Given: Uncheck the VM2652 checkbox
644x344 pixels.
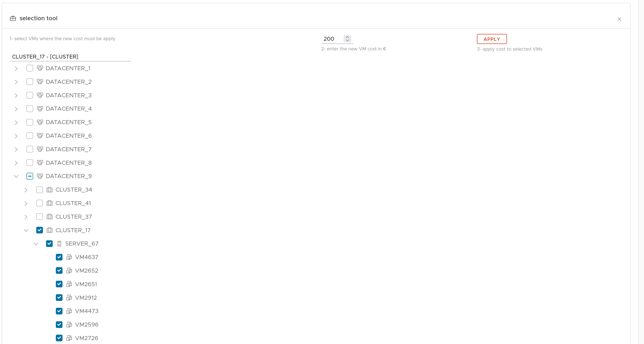Looking at the screenshot, I should (59, 270).
